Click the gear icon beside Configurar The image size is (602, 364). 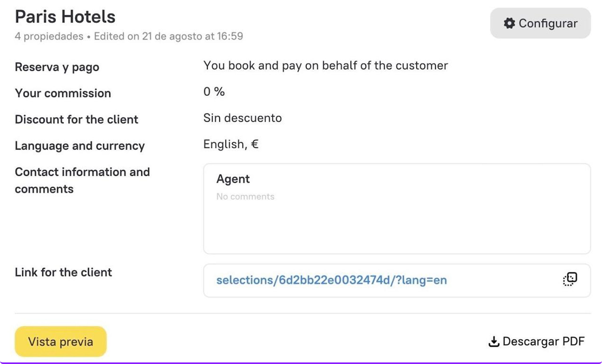[509, 23]
